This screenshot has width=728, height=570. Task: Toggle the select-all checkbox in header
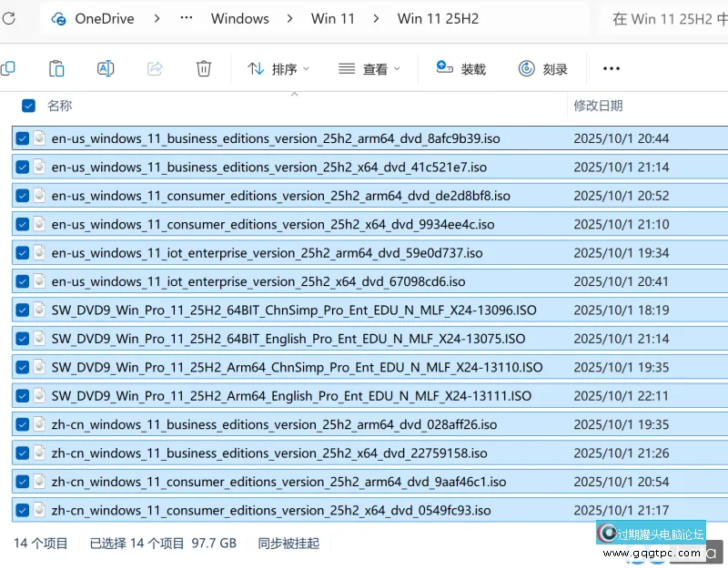(28, 106)
